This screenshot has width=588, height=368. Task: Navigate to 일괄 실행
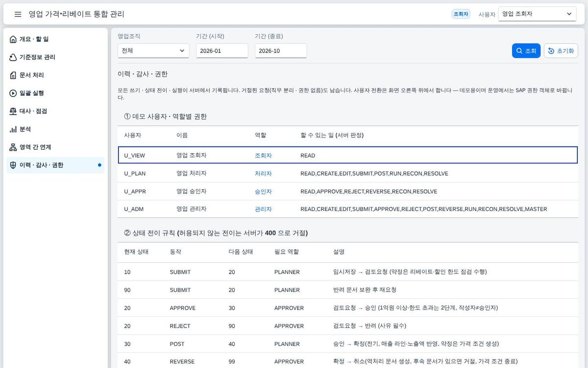[55, 93]
